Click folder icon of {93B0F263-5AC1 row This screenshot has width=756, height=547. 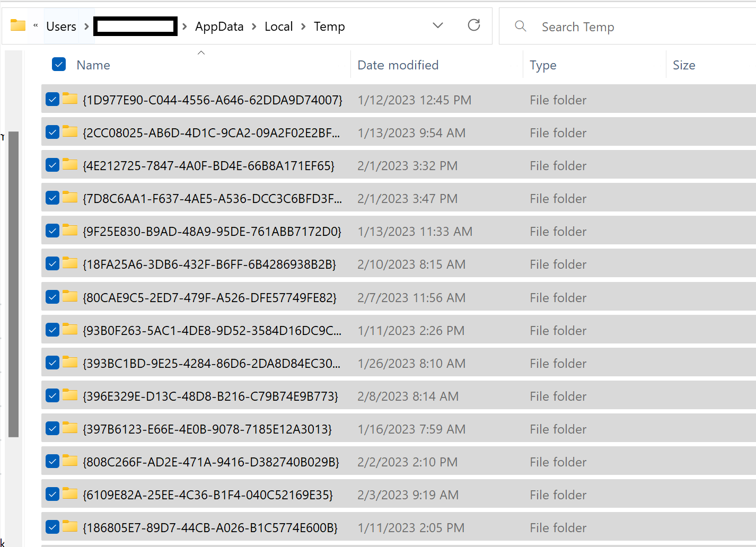[x=70, y=329]
